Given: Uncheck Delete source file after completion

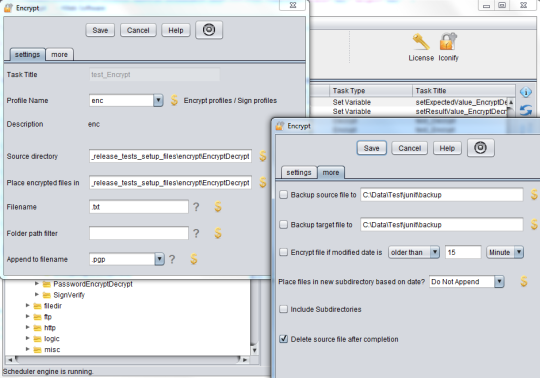Looking at the screenshot, I should pos(283,339).
